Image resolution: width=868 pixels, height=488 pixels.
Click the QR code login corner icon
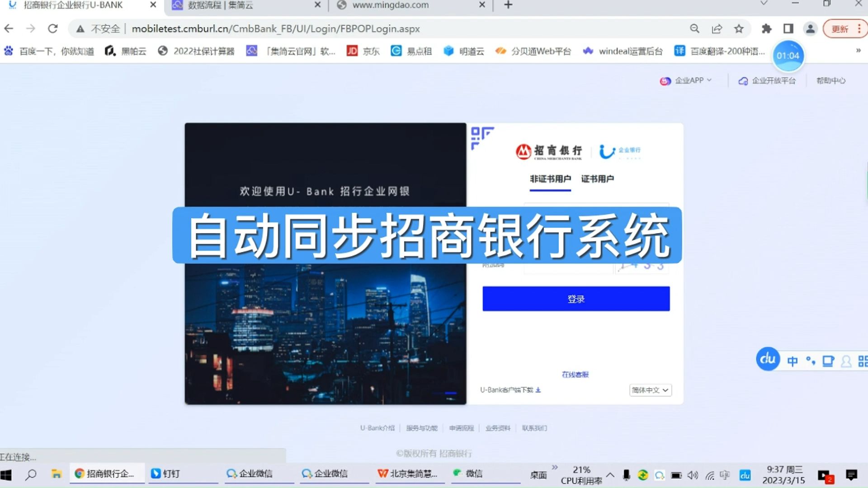tap(482, 138)
